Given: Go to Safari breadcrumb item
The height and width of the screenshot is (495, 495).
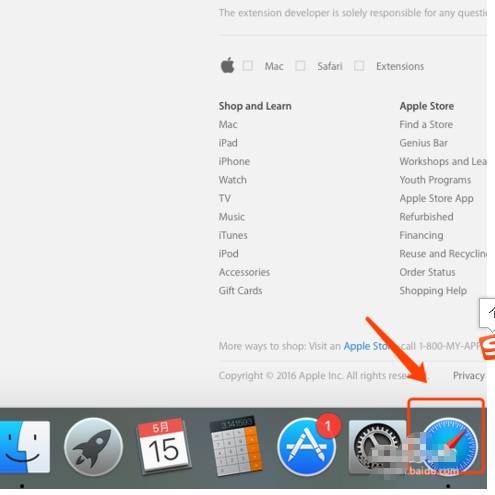Looking at the screenshot, I should pos(330,66).
